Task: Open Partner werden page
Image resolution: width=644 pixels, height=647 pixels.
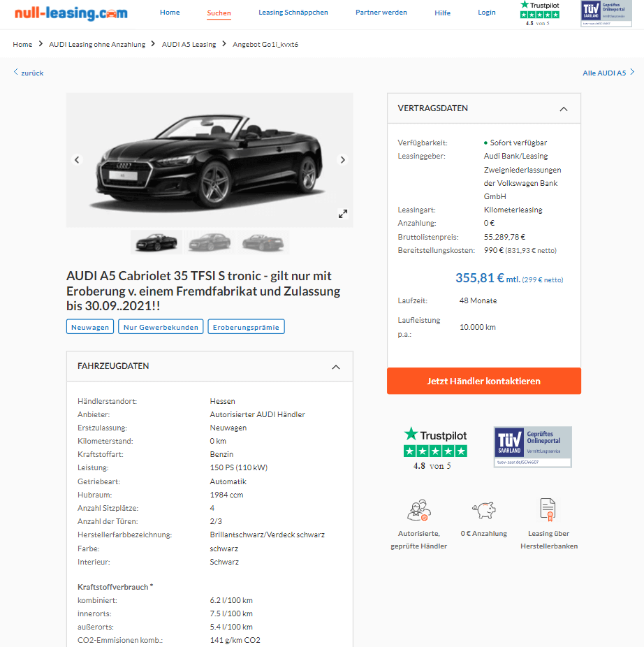Action: click(381, 13)
